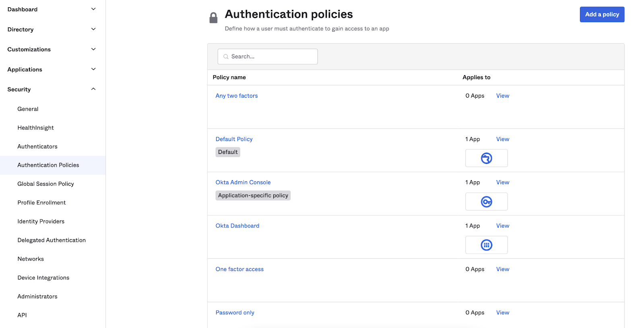Open Authenticators in the sidebar
Viewport: 644px width, 328px height.
(37, 147)
